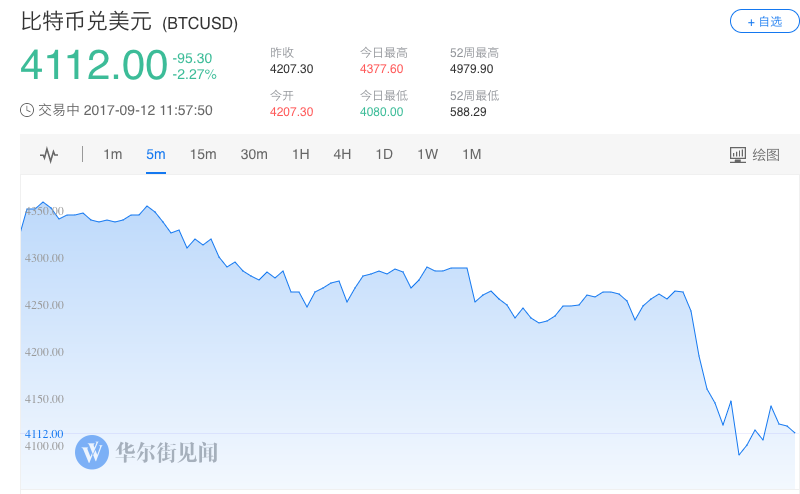The height and width of the screenshot is (494, 800).
Task: Click the 华尔街见闻 round logo watermark
Action: pos(92,452)
